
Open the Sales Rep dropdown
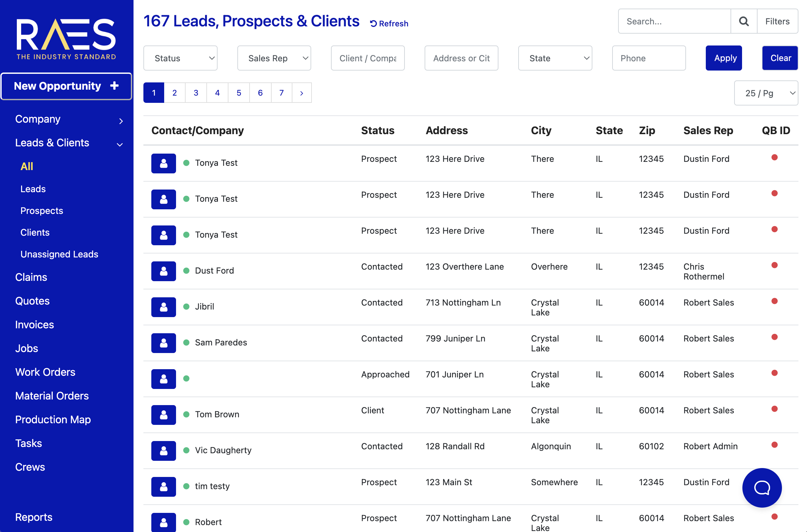click(x=274, y=58)
